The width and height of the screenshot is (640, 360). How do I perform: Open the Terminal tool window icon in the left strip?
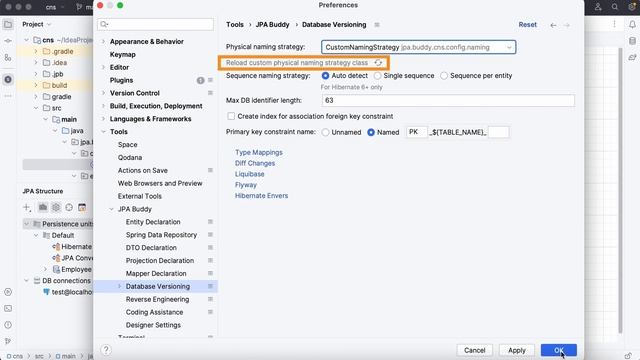[x=8, y=309]
